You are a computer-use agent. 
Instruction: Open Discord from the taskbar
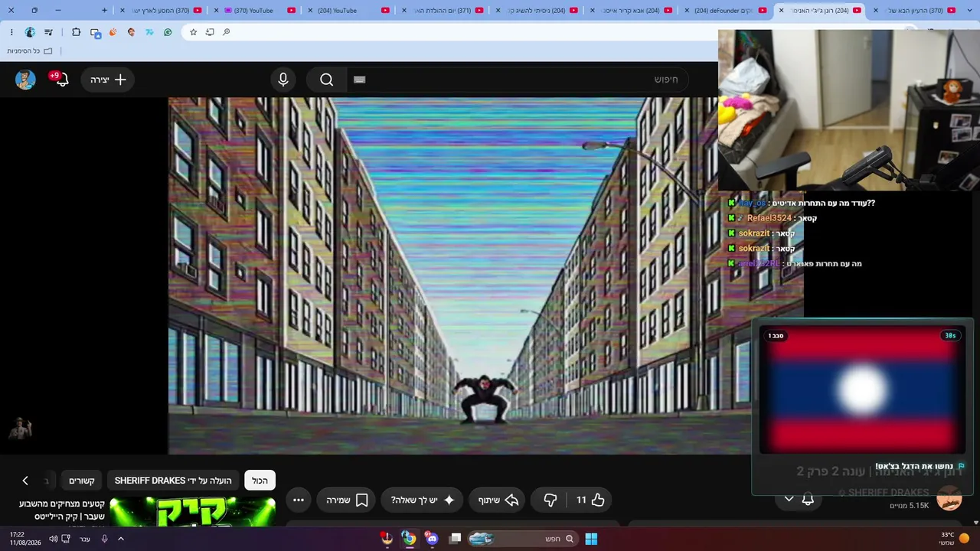(x=431, y=539)
